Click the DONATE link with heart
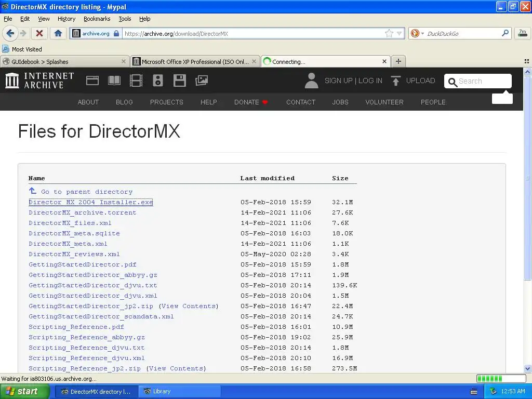Screen dimensions: 532x399 [251, 102]
